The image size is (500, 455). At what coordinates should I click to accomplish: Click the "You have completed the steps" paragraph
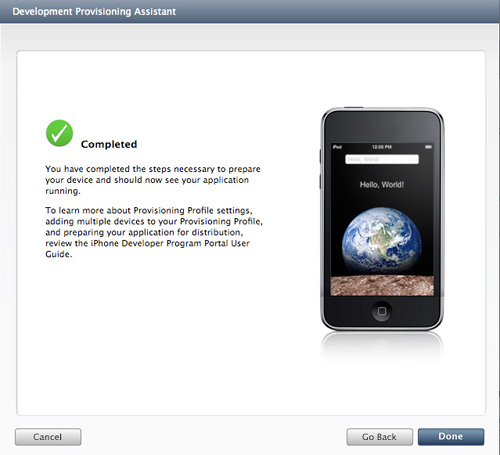pos(153,180)
